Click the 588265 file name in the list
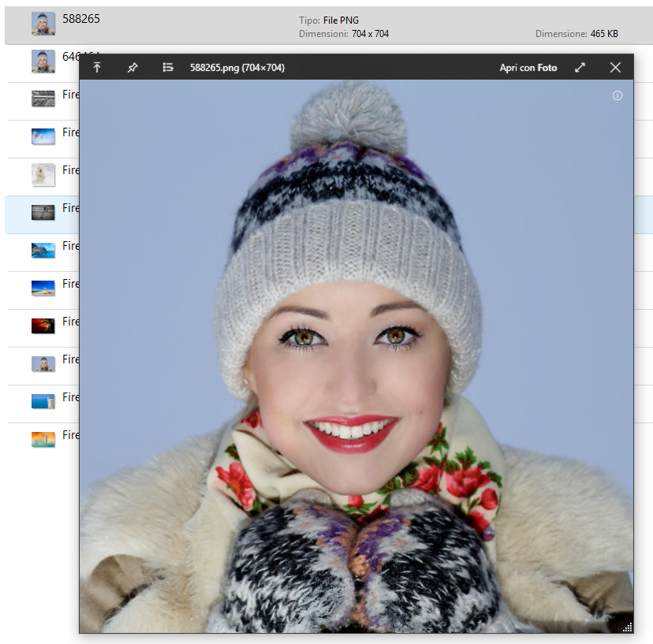 pos(81,19)
